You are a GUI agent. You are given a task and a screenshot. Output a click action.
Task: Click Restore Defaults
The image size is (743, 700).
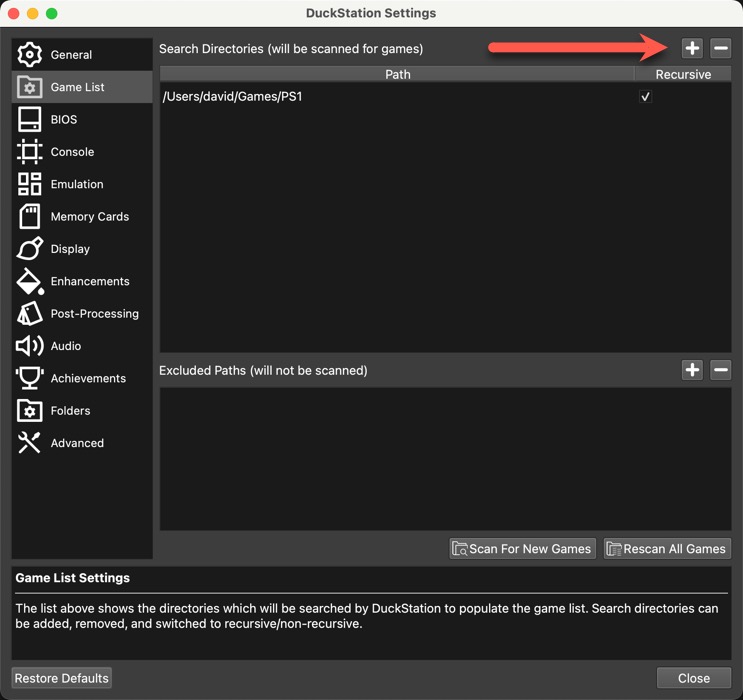pos(62,678)
